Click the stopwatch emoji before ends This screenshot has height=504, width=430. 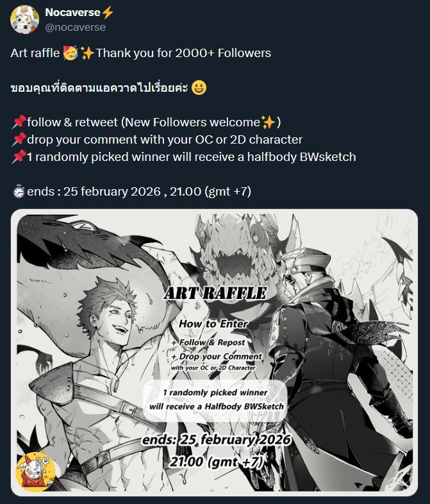(19, 192)
